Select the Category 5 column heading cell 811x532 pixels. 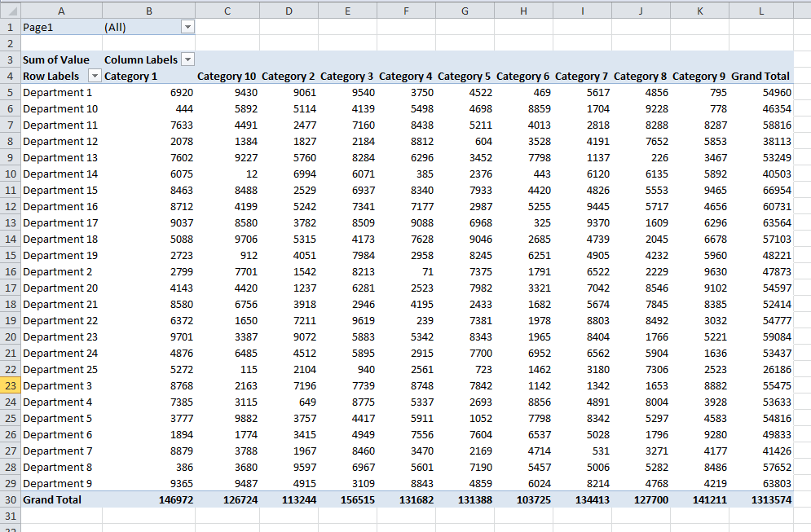tap(464, 76)
